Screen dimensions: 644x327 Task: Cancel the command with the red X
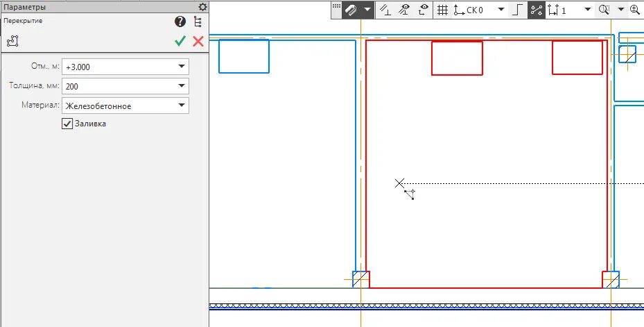(x=198, y=41)
